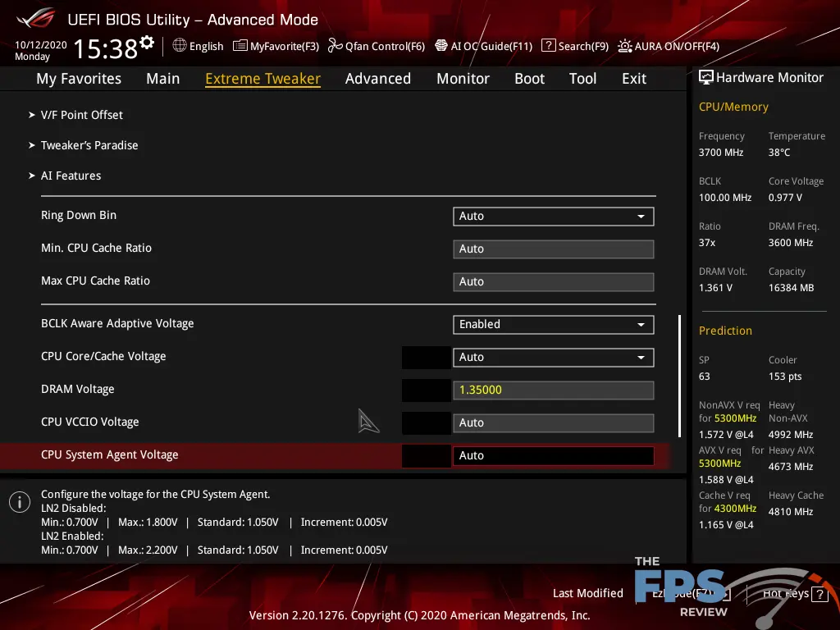Viewport: 840px width, 630px height.
Task: Select DRAM Voltage label
Action: pos(78,389)
